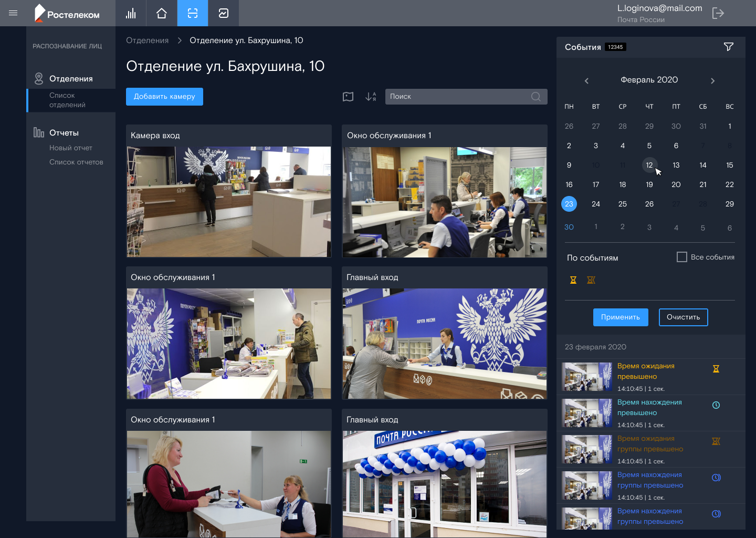Open thumbnail of Время ожидания превышено event
756x538 pixels.
(587, 377)
